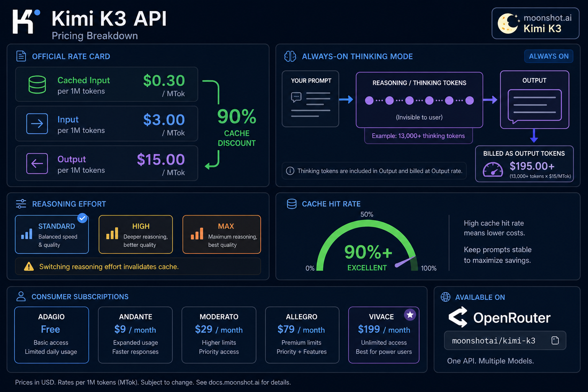Select the Standard reasoning effort option
This screenshot has width=588, height=392.
point(52,234)
